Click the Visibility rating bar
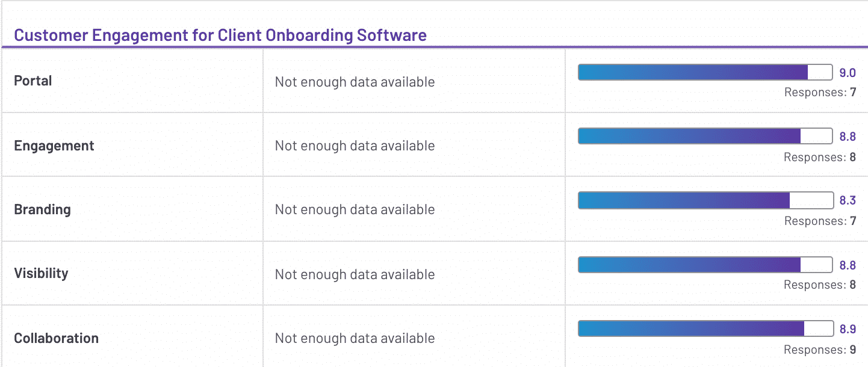Image resolution: width=868 pixels, height=367 pixels. coord(705,265)
